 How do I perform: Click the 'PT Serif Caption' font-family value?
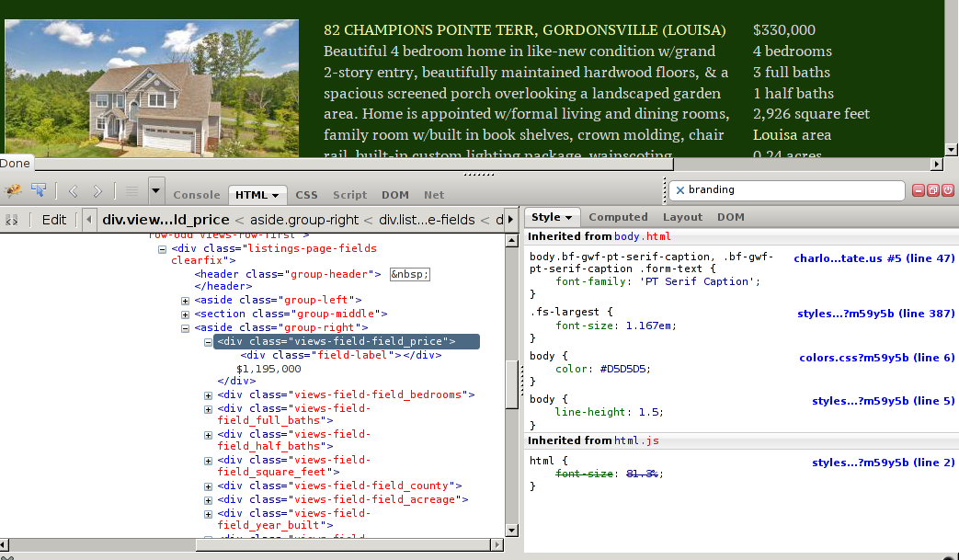697,281
